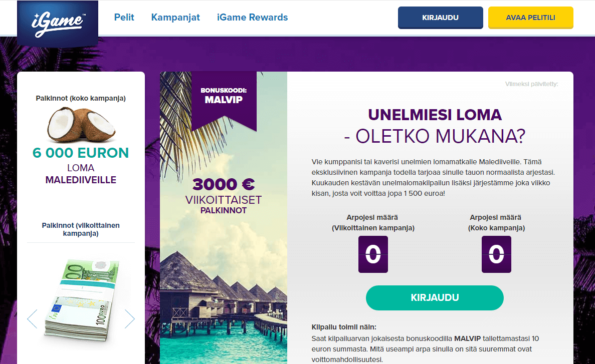Screen dimensions: 595x364
Task: Open the Pelit menu item
Action: click(x=124, y=18)
